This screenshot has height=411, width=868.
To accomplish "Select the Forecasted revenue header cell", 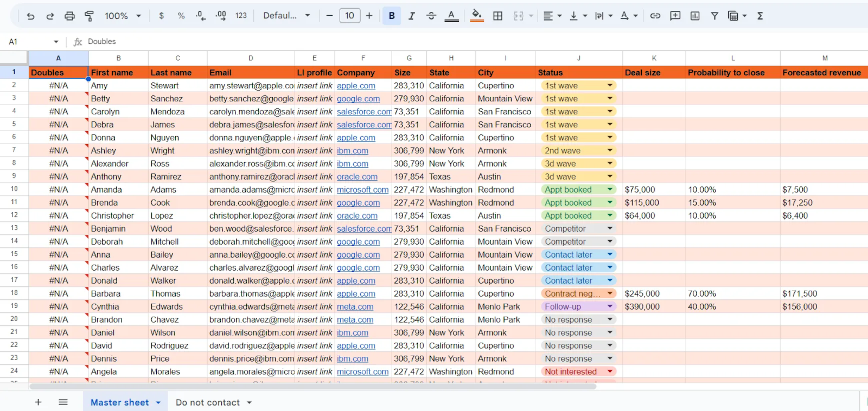I will coord(824,72).
